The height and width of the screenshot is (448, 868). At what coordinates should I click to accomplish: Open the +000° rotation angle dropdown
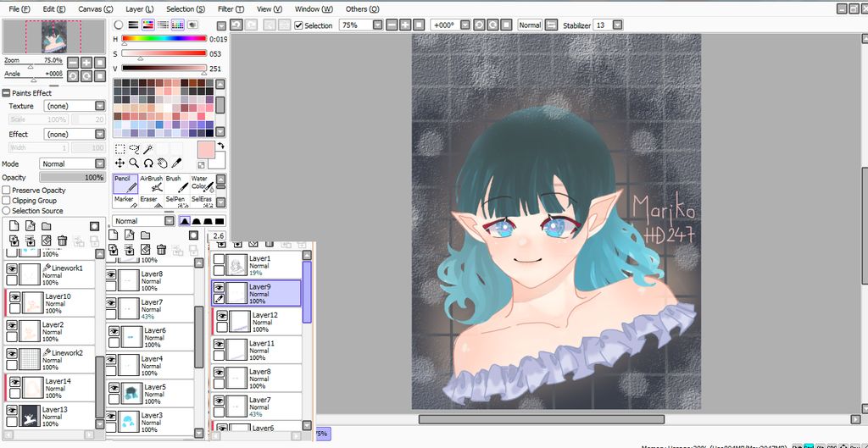tap(465, 25)
